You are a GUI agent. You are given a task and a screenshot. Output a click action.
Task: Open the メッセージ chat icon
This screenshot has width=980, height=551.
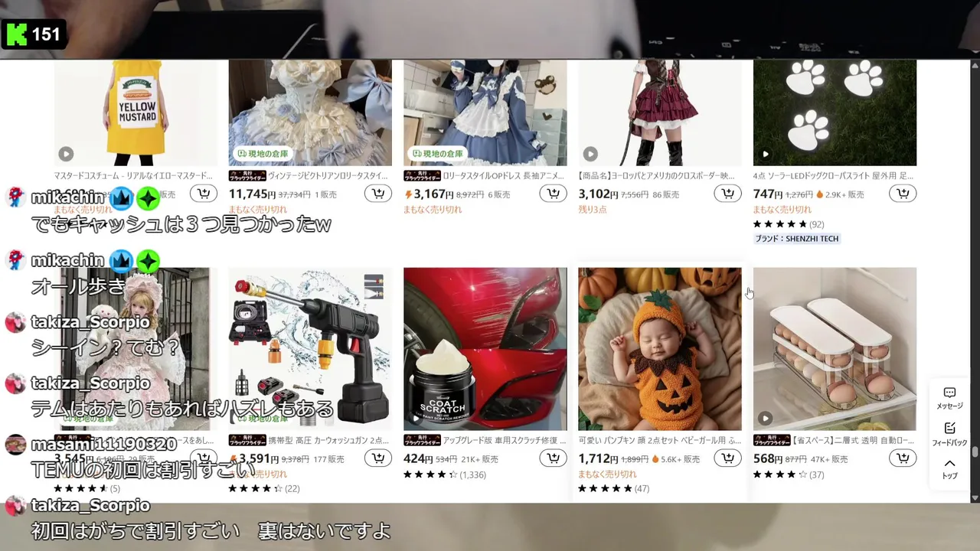(949, 398)
